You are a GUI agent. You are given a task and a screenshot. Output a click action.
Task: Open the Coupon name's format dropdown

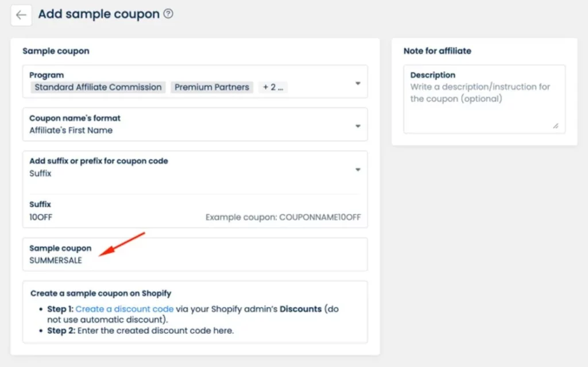195,125
